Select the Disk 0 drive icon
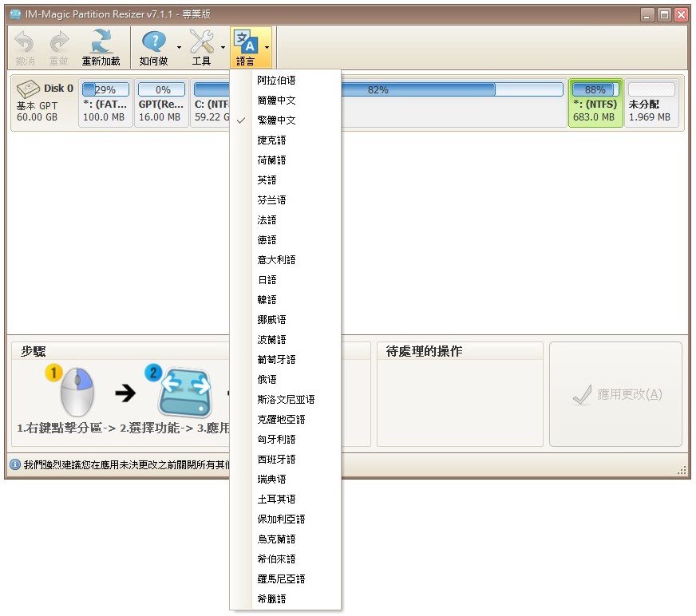The width and height of the screenshot is (696, 616). click(x=28, y=89)
